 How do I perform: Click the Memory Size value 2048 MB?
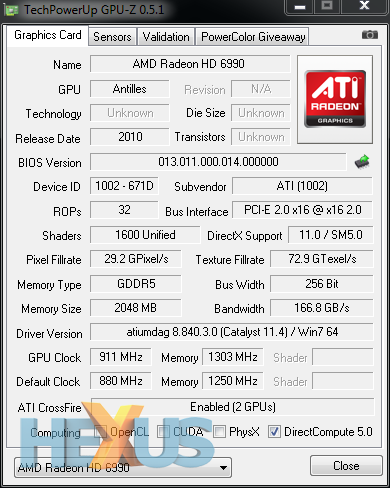[136, 308]
